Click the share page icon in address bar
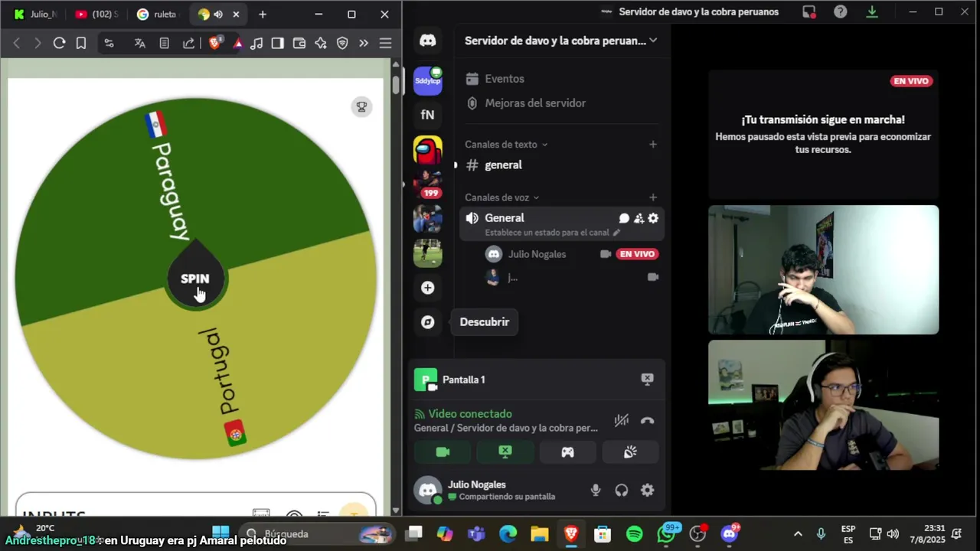 (x=188, y=43)
